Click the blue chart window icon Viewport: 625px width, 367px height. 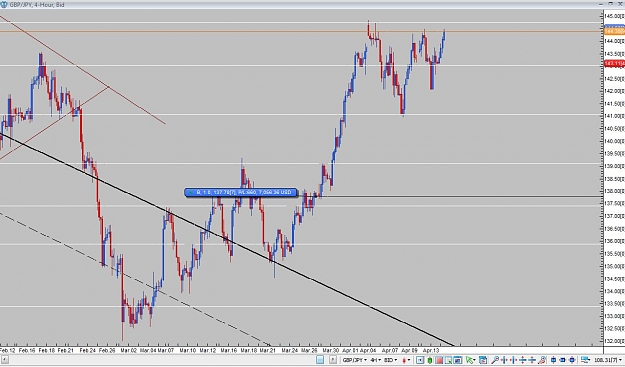[x=458, y=360]
